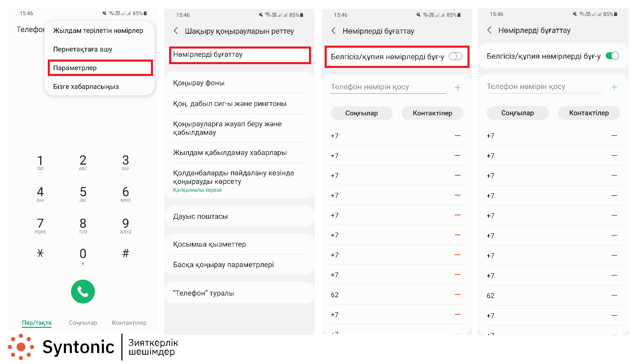Open Параметрлер from the popup menu

100,68
